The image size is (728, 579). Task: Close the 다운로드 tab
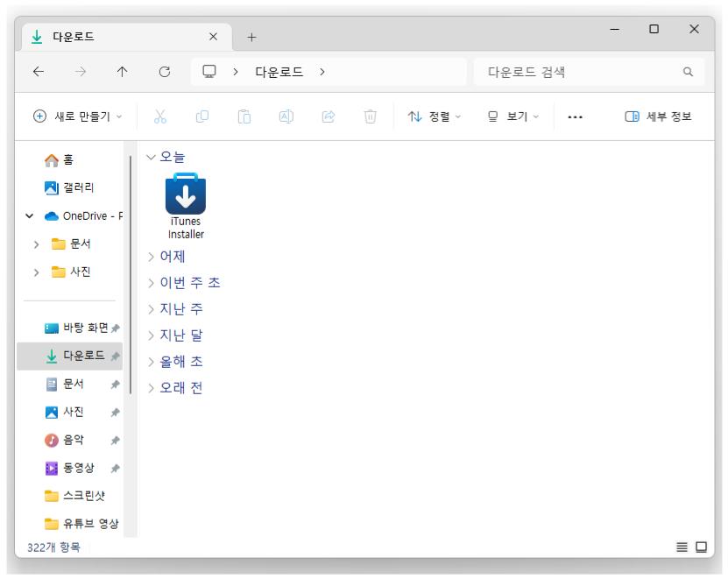click(x=213, y=37)
